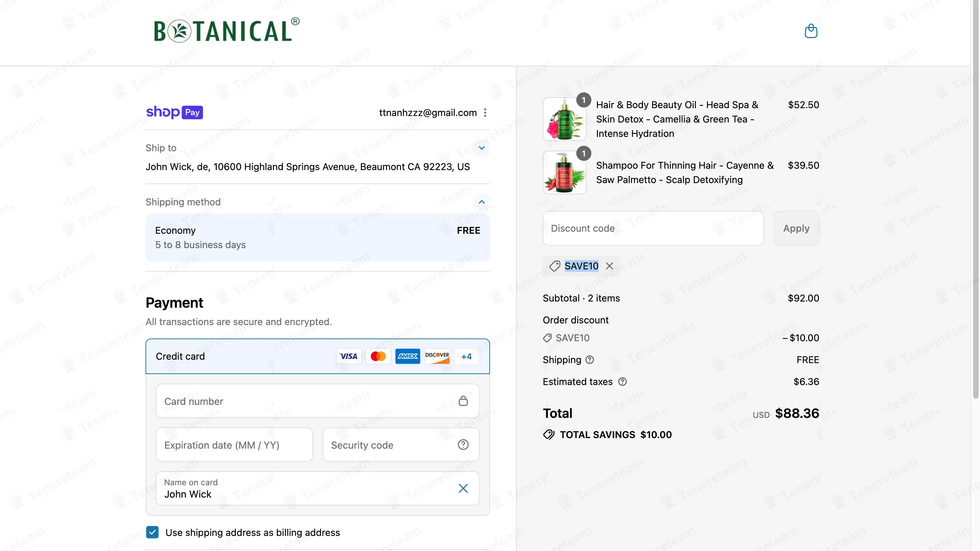Click the $92.00 subtotal value

tap(803, 298)
